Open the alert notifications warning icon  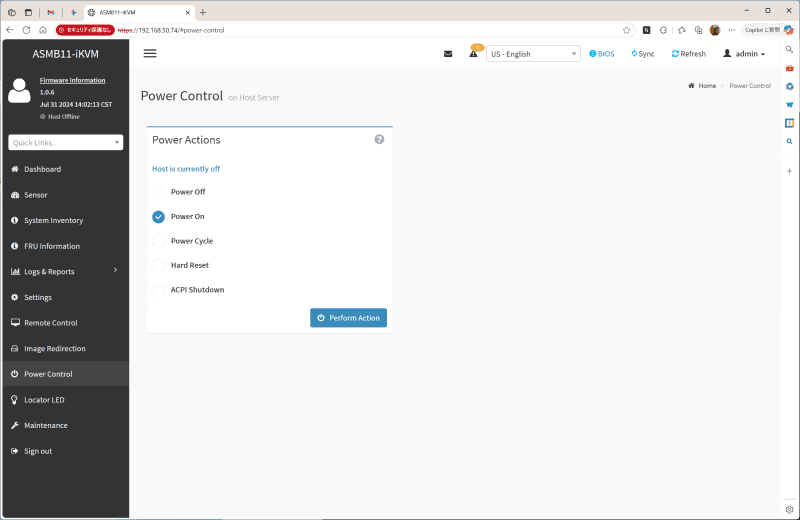click(x=473, y=54)
